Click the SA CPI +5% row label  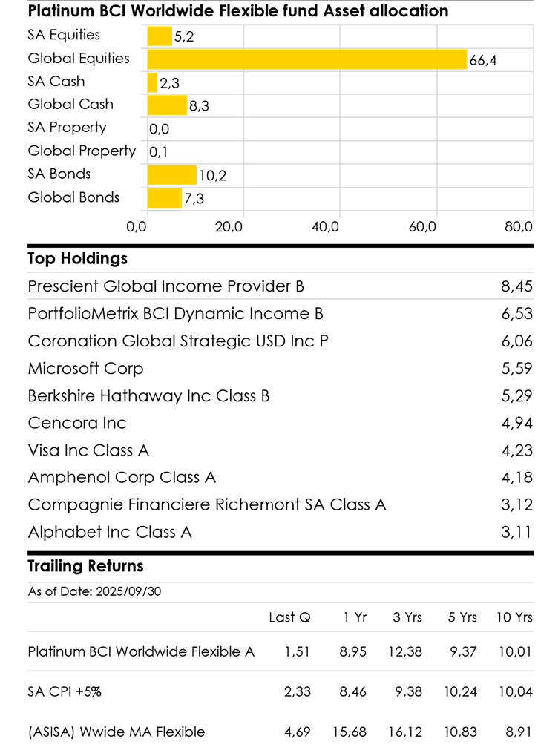point(65,692)
